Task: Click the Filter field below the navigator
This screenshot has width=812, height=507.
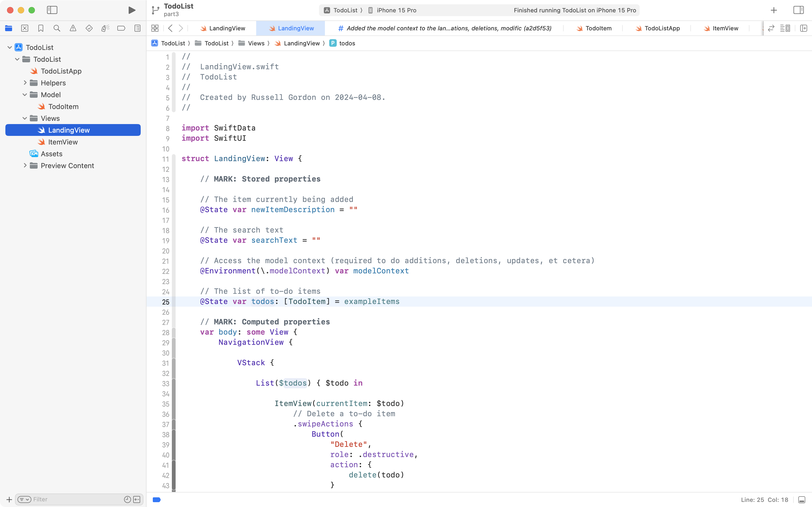Action: click(x=67, y=499)
